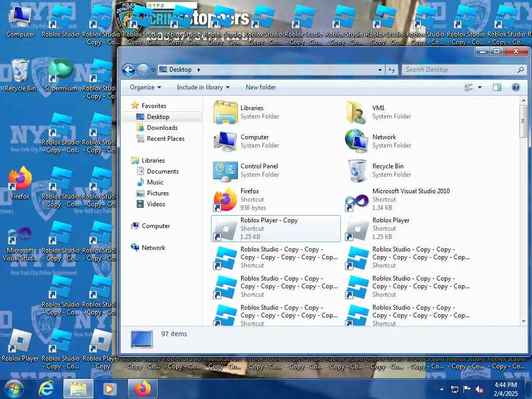Select Desktop under Favorites

(x=158, y=117)
